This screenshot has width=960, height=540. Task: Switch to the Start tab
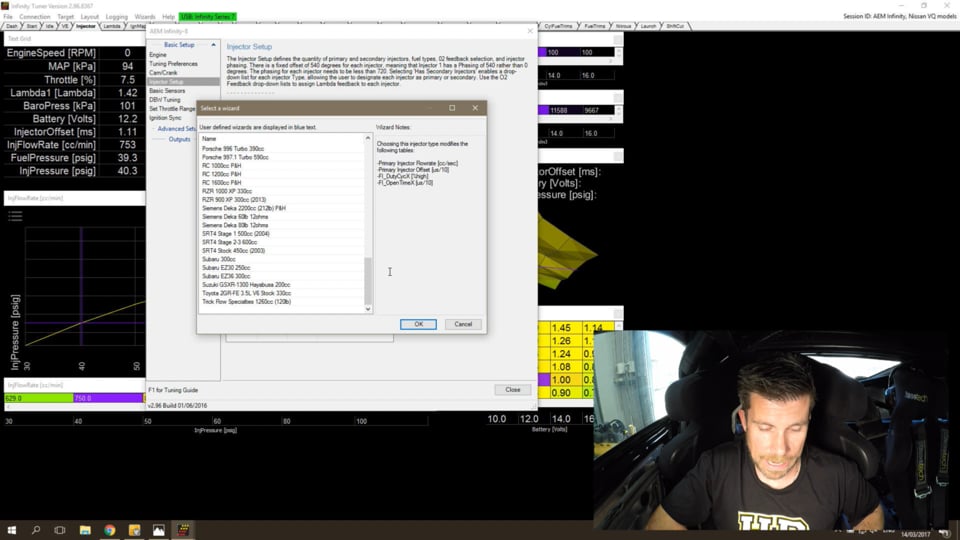pos(31,26)
